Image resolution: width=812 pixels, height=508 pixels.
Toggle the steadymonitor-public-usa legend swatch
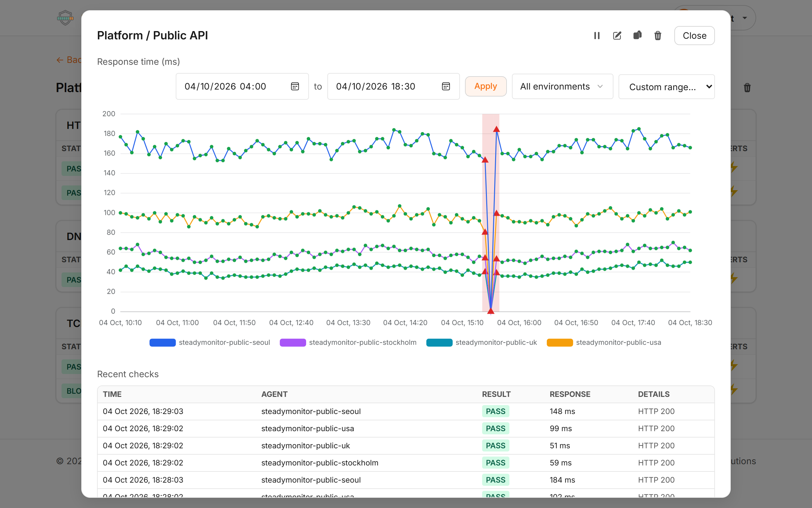[x=560, y=342]
